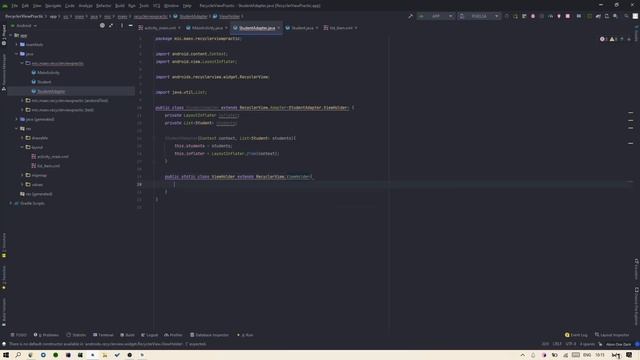Open the Navigate menu
The image size is (640, 360).
(53, 6)
